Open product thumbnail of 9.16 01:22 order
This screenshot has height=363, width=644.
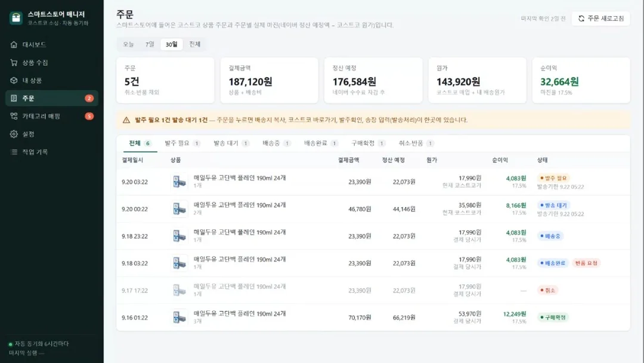[179, 318]
